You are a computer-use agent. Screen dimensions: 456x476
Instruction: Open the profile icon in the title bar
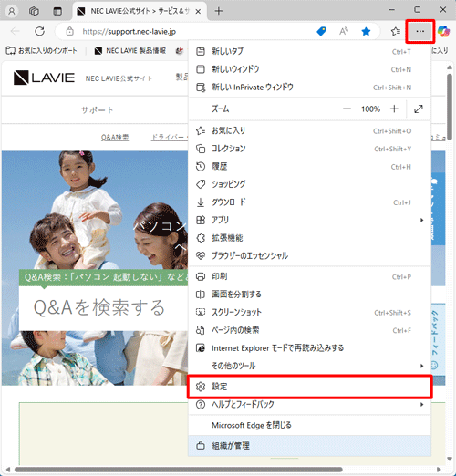point(12,11)
